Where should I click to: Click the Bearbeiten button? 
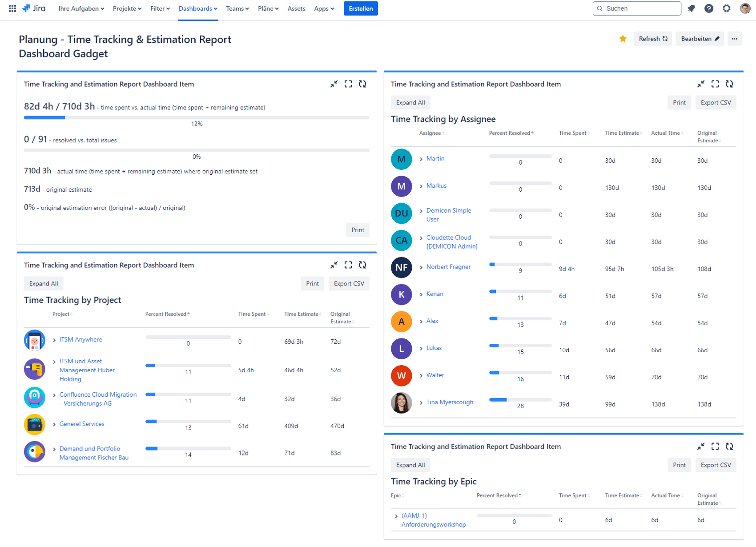tap(700, 39)
